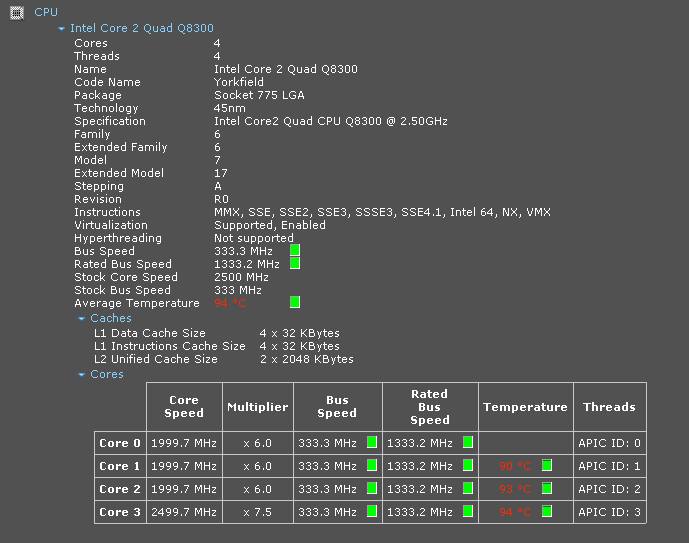Click the 93 °C temperature for Core 2
The height and width of the screenshot is (543, 689).
515,489
